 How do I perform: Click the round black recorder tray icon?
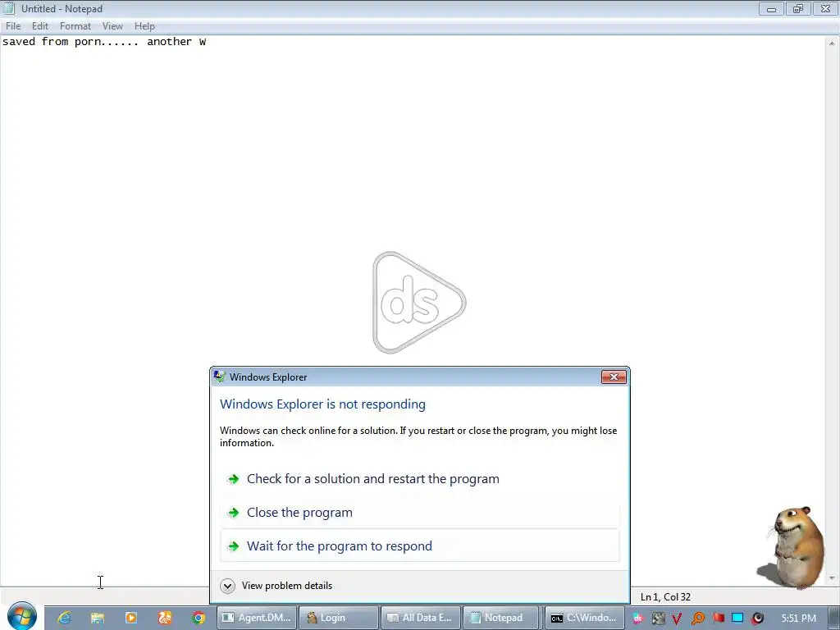tap(757, 619)
